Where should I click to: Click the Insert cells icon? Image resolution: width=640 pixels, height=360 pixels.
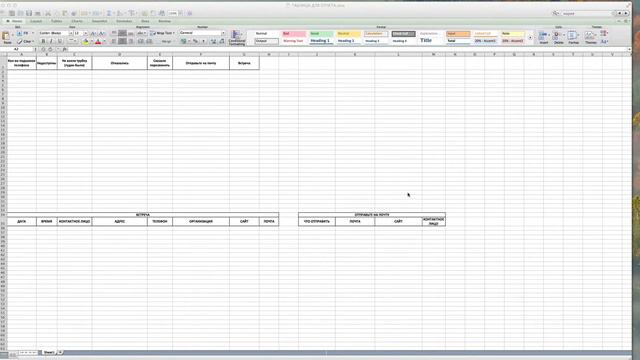point(543,37)
